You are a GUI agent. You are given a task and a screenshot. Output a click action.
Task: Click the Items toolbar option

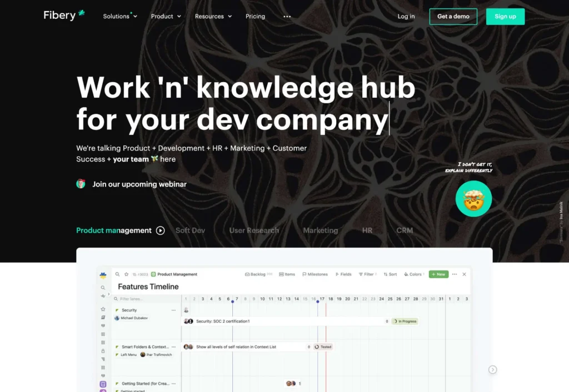click(x=287, y=274)
